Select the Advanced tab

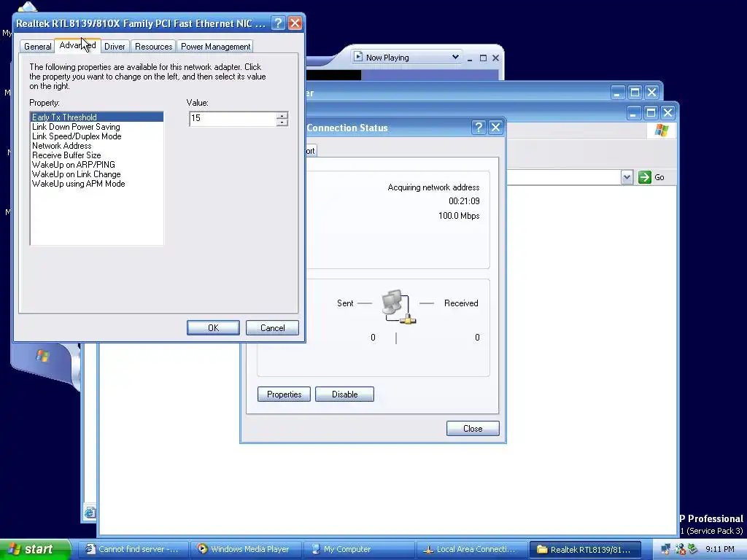click(x=77, y=45)
